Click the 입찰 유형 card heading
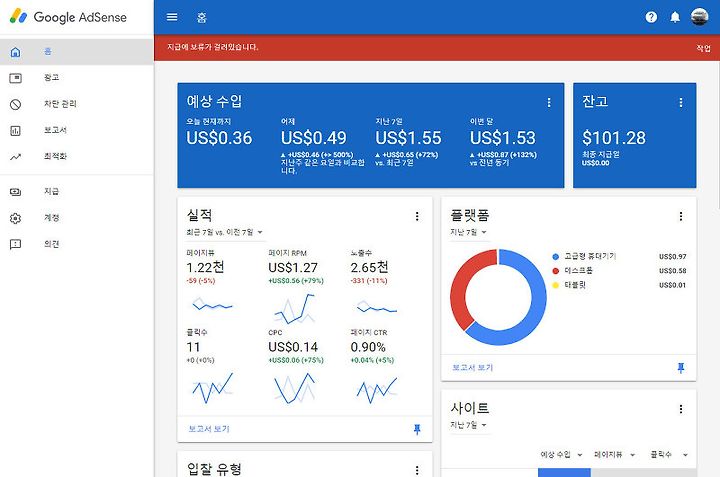Viewport: 720px width, 477px height. 214,469
